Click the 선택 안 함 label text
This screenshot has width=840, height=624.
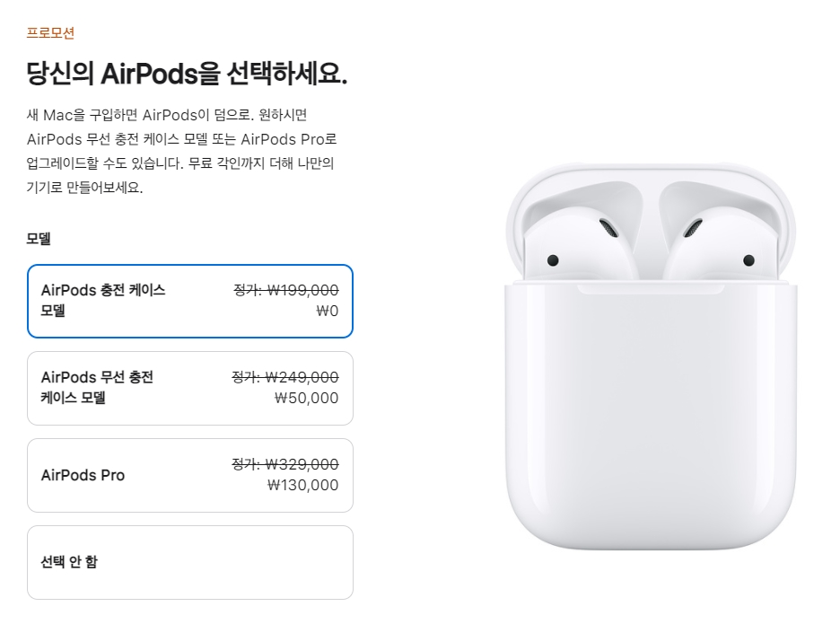click(x=69, y=562)
